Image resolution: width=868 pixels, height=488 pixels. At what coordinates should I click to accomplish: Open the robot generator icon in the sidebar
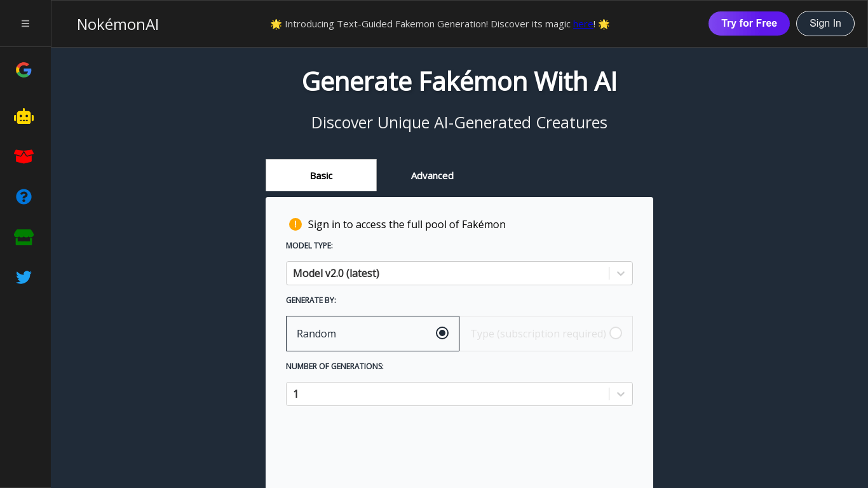[24, 116]
